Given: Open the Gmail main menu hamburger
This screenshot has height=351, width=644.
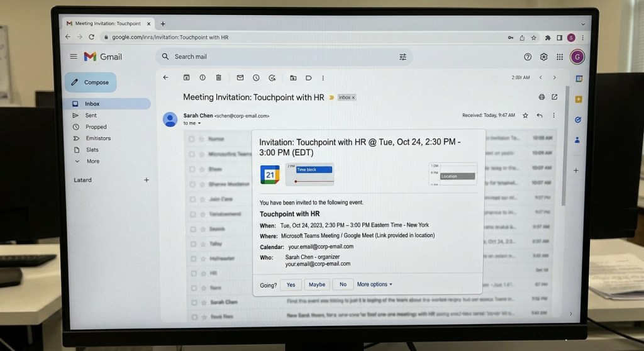Looking at the screenshot, I should pos(74,57).
